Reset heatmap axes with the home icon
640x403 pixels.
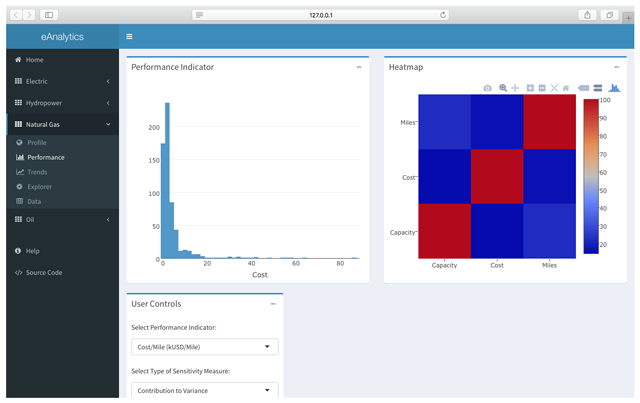coord(566,88)
